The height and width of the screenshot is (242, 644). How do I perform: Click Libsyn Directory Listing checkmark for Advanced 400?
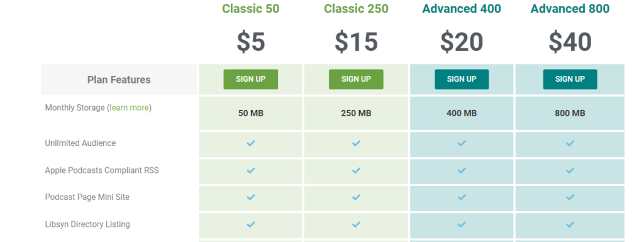(462, 224)
